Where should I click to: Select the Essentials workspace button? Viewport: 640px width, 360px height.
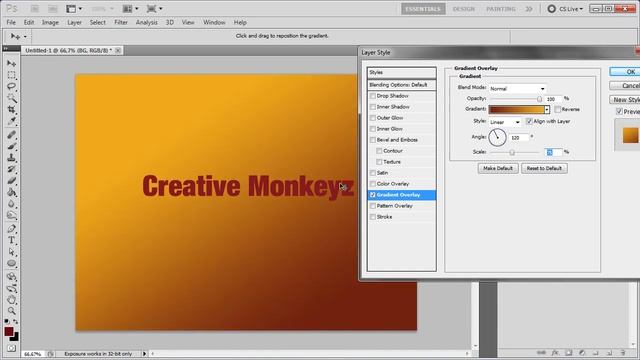point(423,9)
